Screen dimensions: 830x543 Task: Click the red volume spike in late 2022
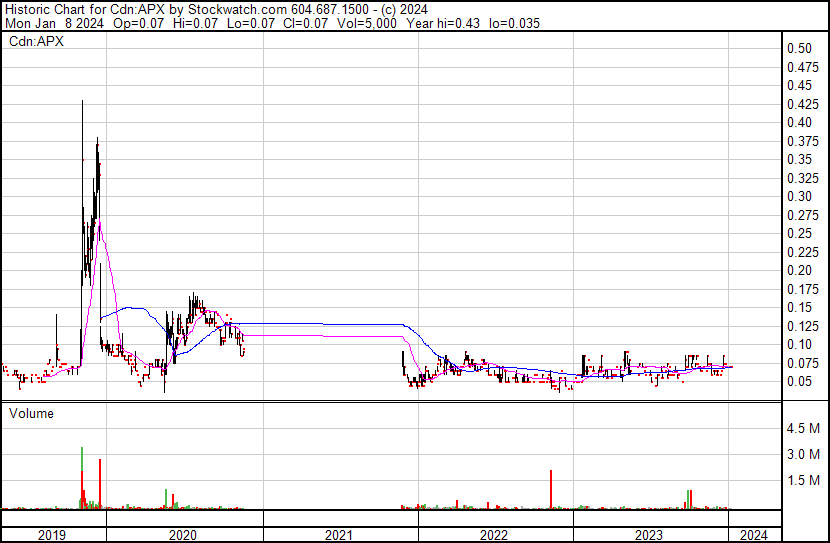coord(551,489)
